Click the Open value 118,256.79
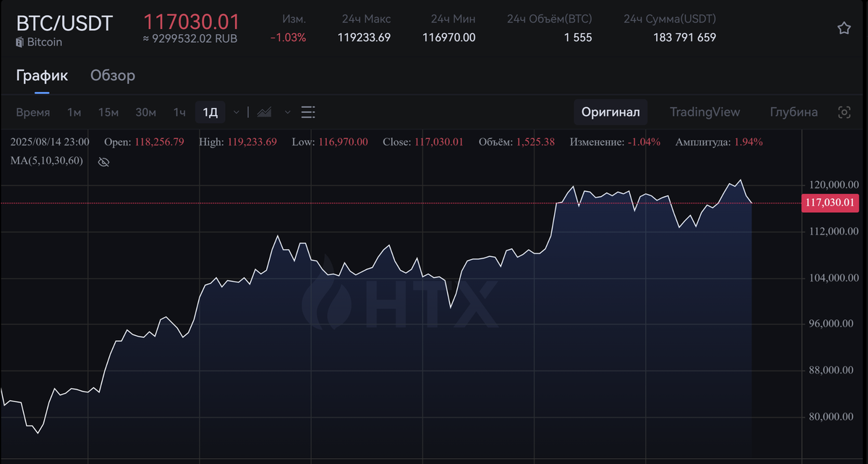The width and height of the screenshot is (868, 464). [x=159, y=142]
